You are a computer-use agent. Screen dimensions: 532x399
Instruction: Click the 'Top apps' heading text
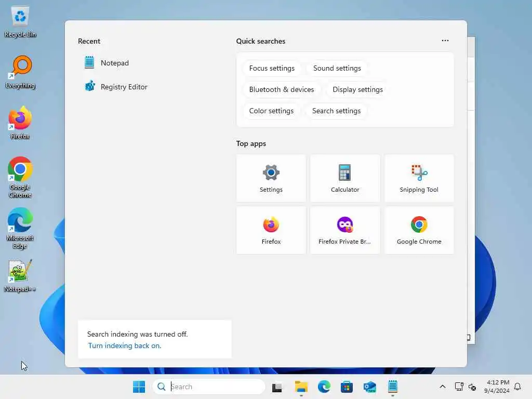pyautogui.click(x=251, y=143)
